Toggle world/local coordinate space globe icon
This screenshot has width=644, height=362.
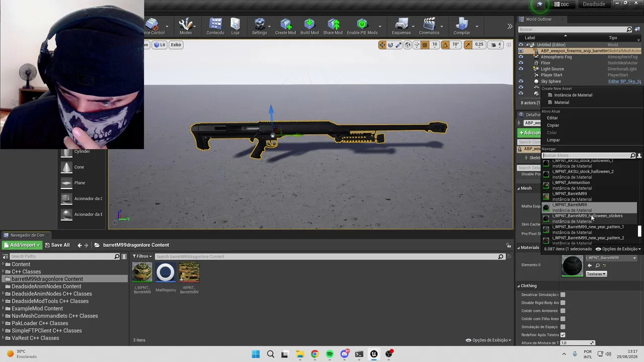point(408,45)
